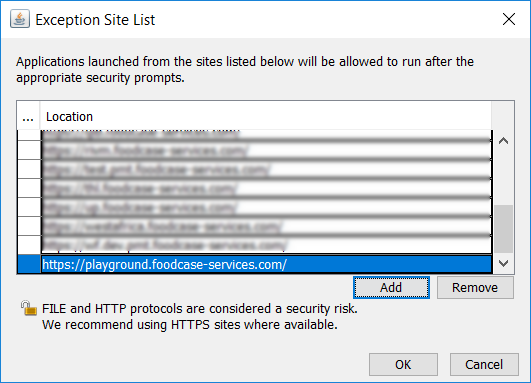Close the Exception Site List dialog
This screenshot has width=531, height=383.
509,19
